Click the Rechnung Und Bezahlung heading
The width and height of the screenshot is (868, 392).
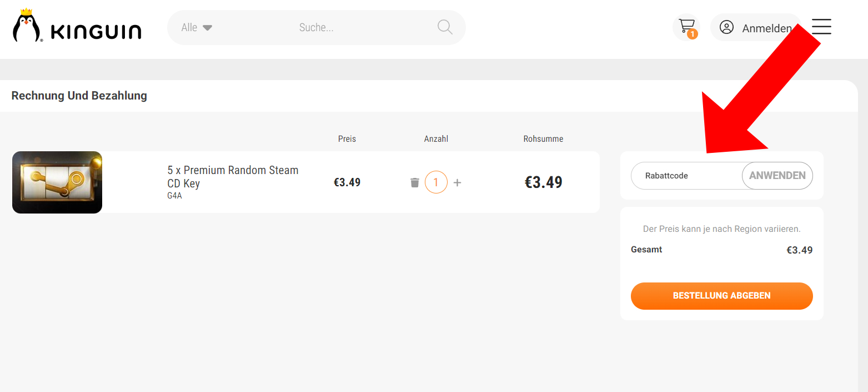coord(79,96)
